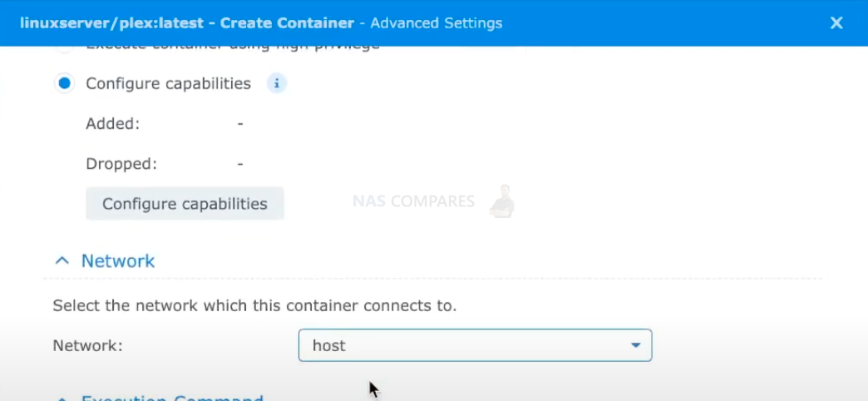Click the Added label
Screen dimensions: 868x401
click(113, 123)
